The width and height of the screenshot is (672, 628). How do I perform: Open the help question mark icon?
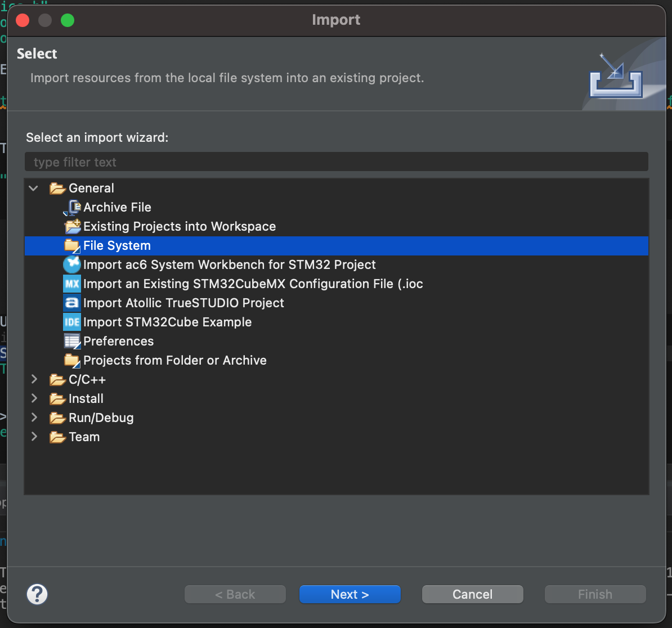(x=37, y=594)
